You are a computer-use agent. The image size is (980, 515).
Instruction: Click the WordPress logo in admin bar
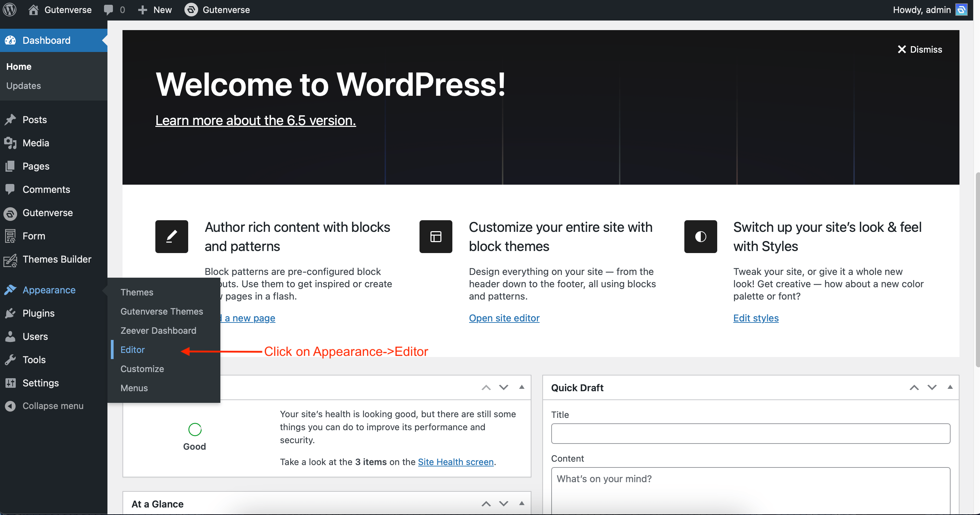click(10, 10)
